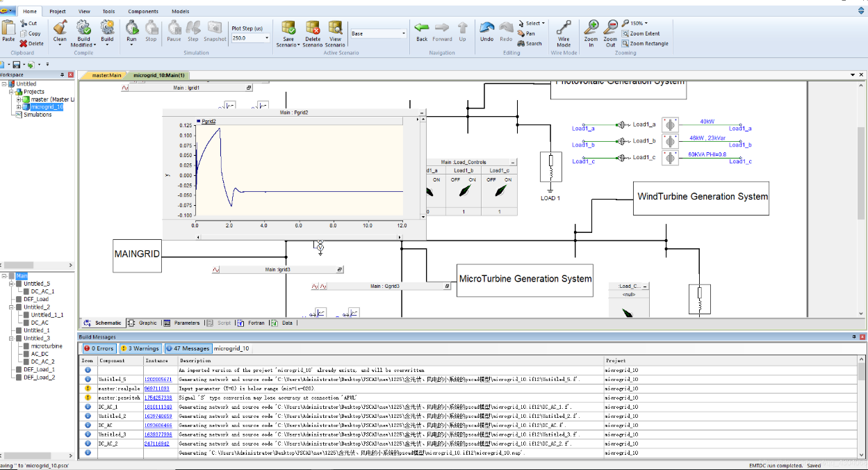Switch to the Parameters view tab

point(182,323)
